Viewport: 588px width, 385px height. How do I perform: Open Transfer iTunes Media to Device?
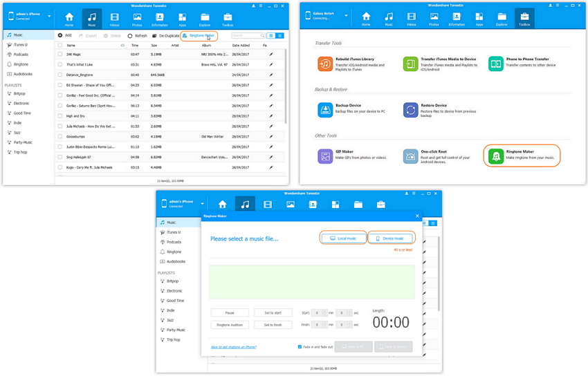click(x=410, y=64)
